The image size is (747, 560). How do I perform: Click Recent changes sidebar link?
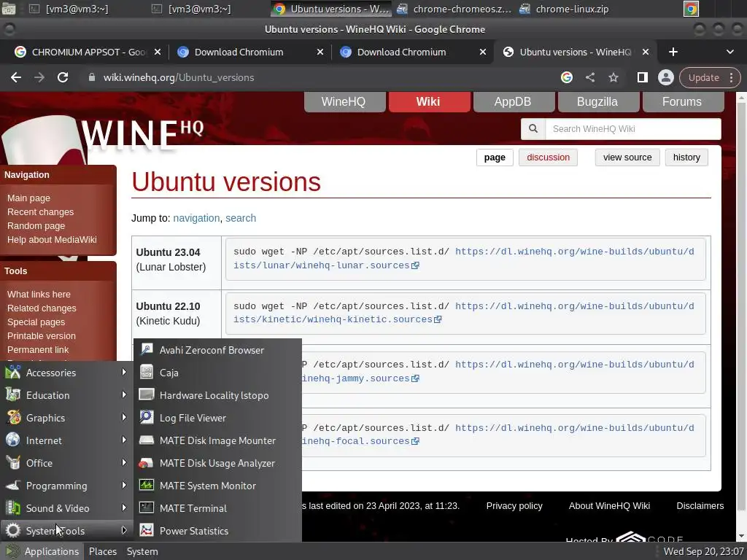click(41, 212)
